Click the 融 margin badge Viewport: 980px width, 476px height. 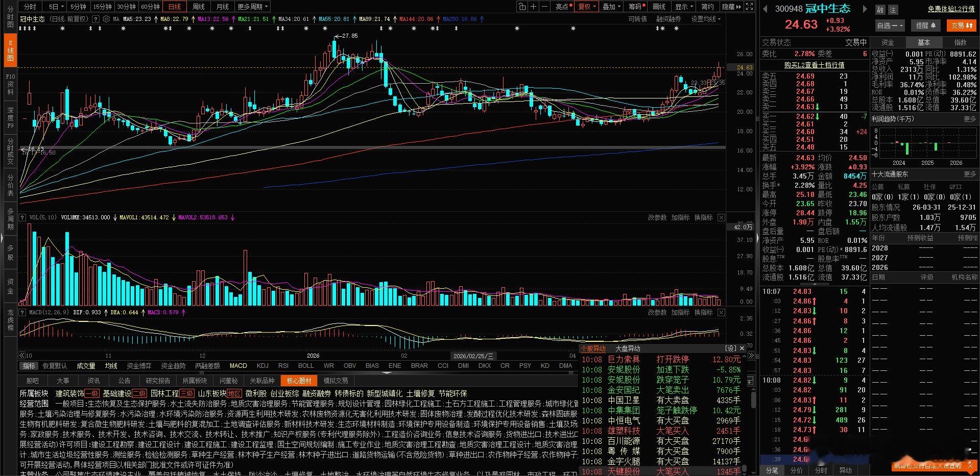(880, 9)
